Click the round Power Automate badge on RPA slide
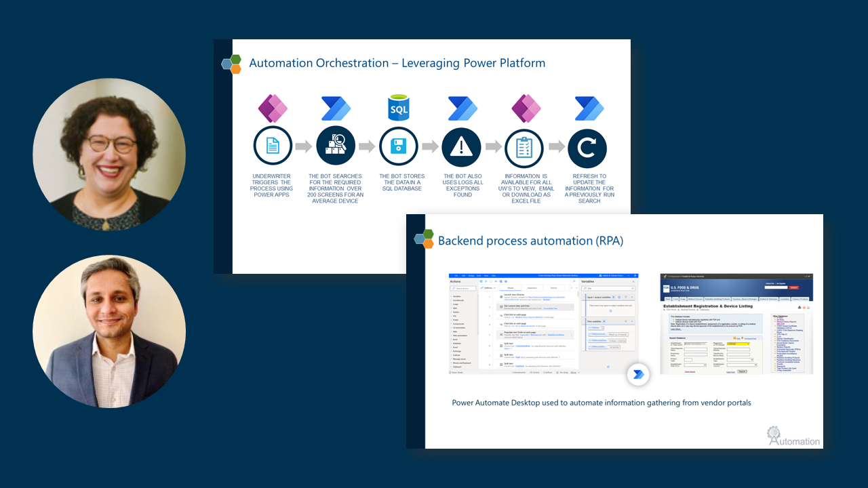The width and height of the screenshot is (868, 488). coord(638,374)
